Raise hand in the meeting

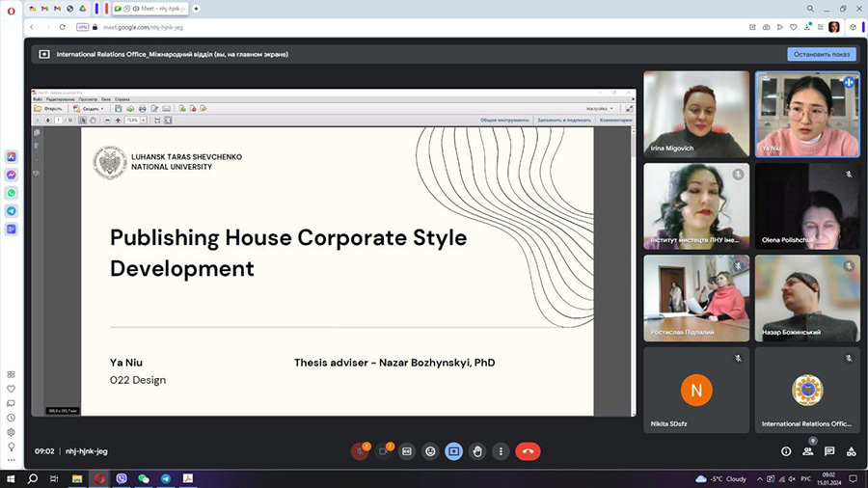point(477,450)
